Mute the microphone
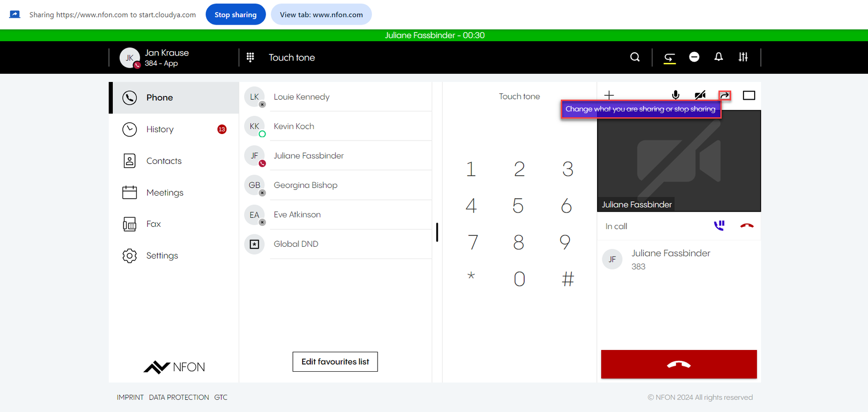 [x=675, y=95]
